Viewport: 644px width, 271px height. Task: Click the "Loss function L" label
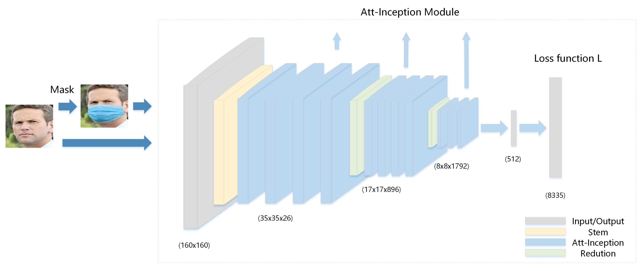568,58
